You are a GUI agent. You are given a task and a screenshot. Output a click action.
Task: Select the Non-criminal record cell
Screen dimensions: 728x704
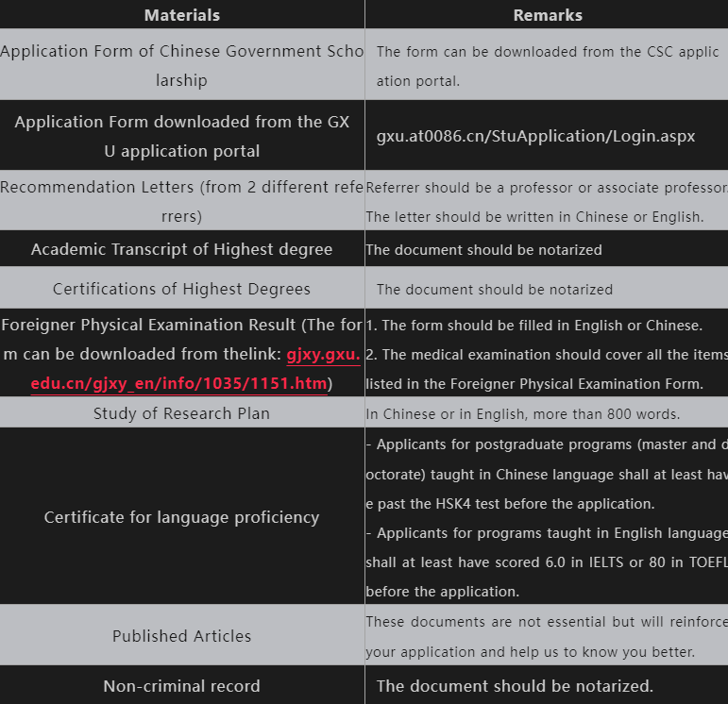coord(181,686)
